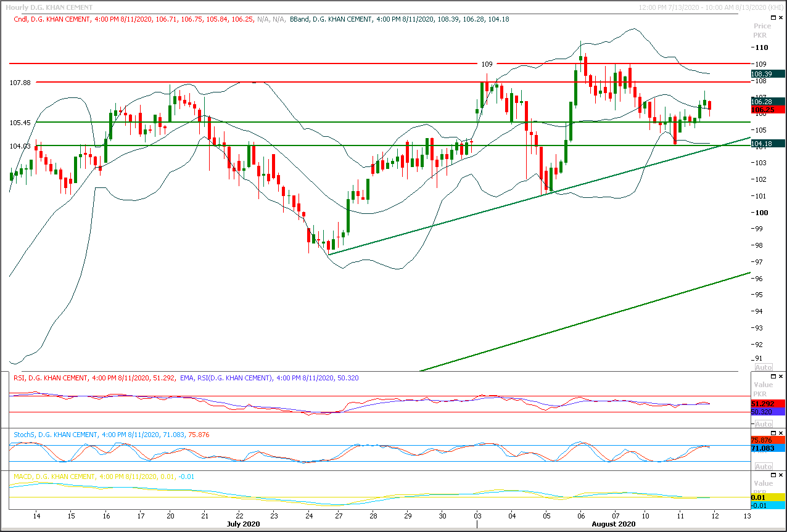Click Auto scale button of StochS pane
This screenshot has width=787, height=532.
(x=764, y=467)
